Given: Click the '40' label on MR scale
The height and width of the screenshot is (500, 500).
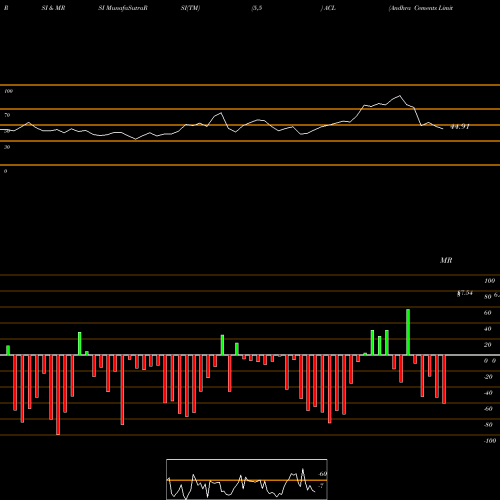Looking at the screenshot, I should (x=487, y=329).
